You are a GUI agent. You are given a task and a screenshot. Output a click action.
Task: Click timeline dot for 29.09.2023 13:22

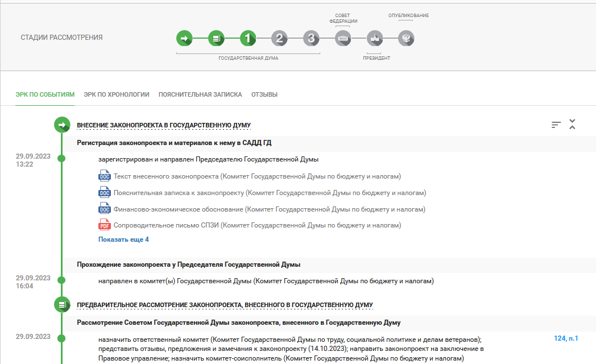coord(61,159)
